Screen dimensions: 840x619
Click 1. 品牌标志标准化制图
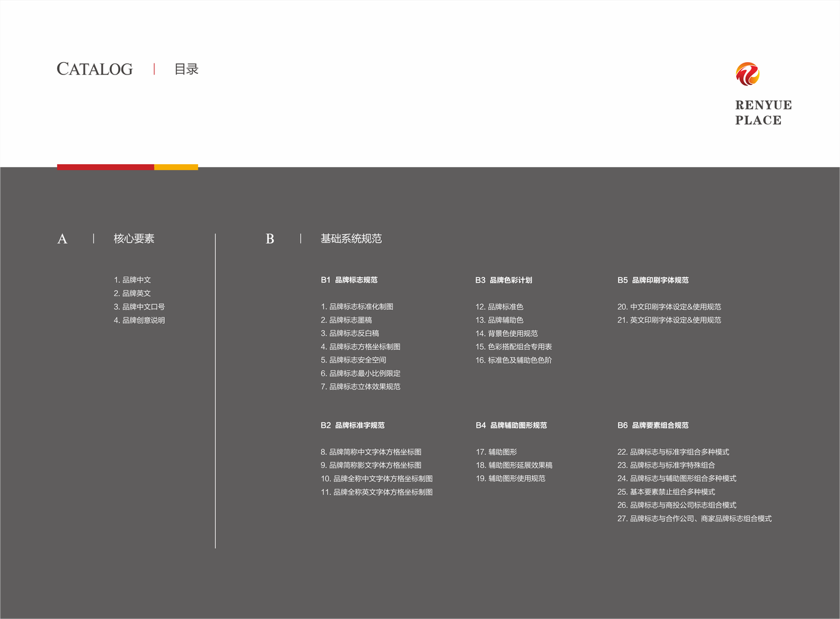(x=357, y=307)
